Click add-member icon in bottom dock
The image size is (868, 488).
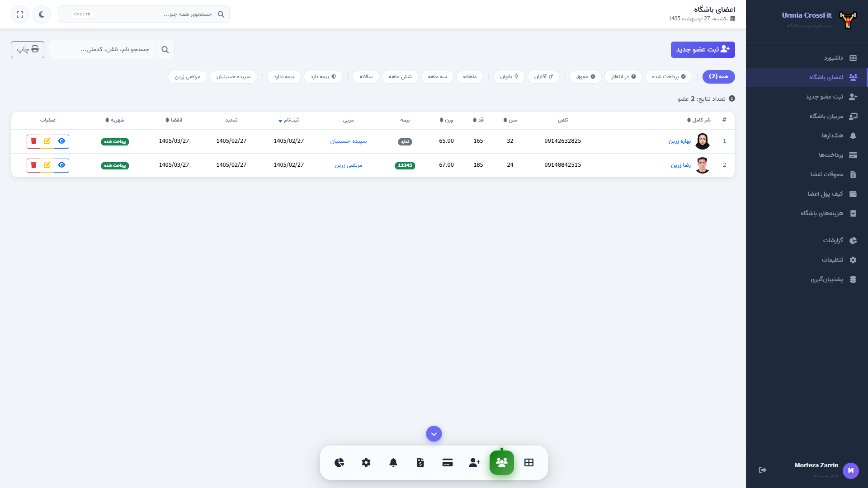point(475,463)
